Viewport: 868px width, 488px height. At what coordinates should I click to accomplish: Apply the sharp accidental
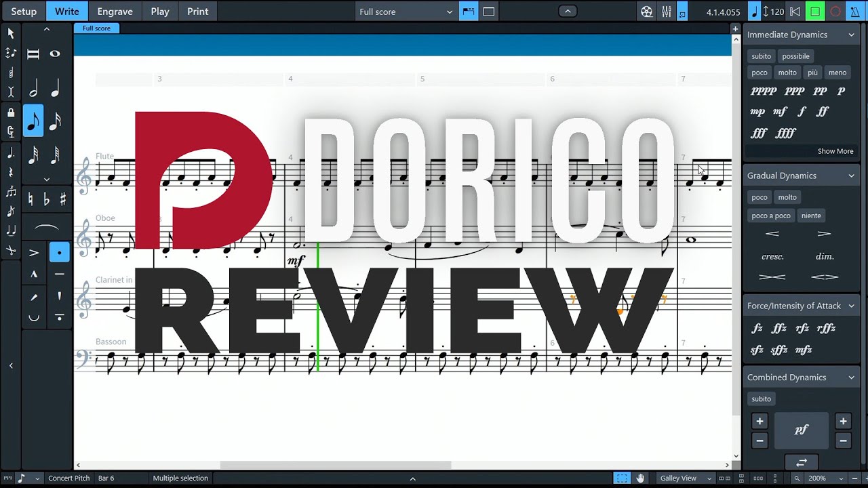point(63,200)
